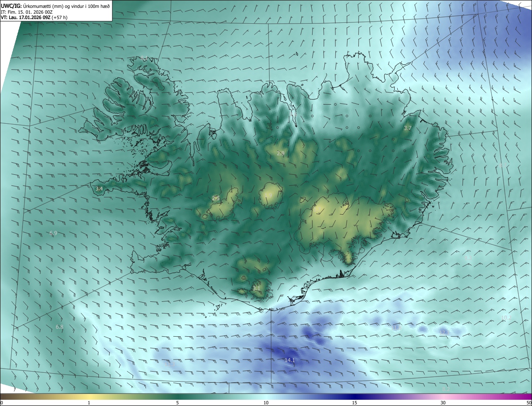Click the 30 tick on colour scale
This screenshot has width=532, height=406.
[x=443, y=403]
